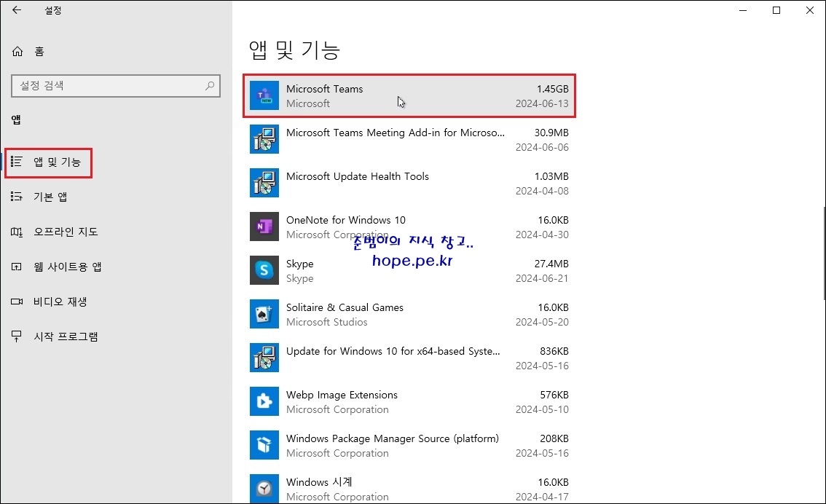Screen dimensions: 826x504
Task: Click the OneNote for Windows 10 icon
Action: [264, 227]
